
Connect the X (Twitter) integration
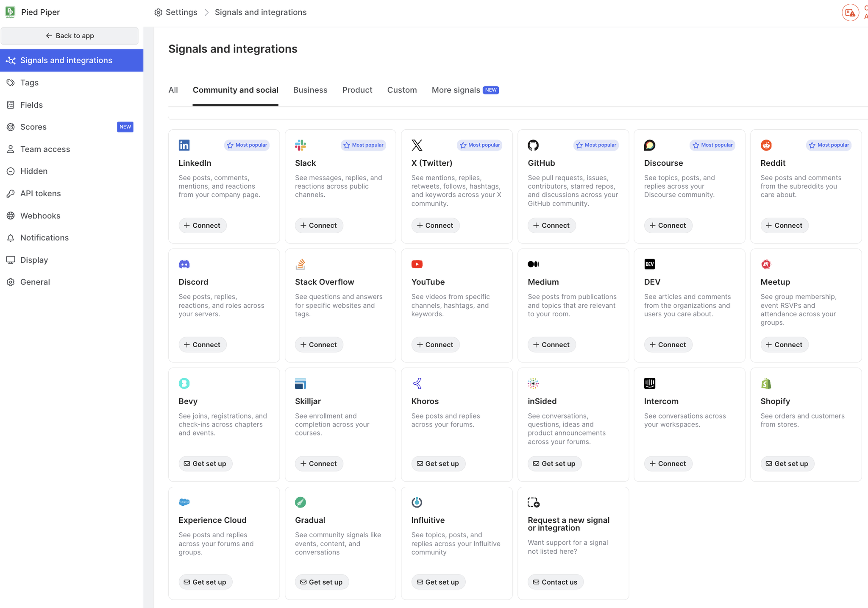435,226
